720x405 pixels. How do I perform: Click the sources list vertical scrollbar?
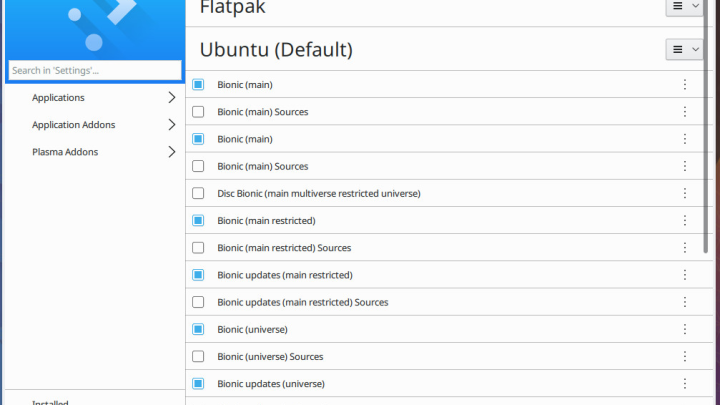pyautogui.click(x=706, y=126)
